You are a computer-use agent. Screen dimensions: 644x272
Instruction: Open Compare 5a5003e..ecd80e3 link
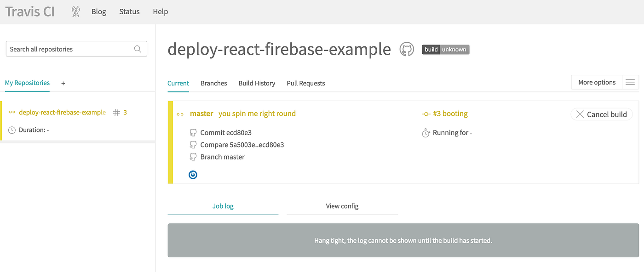click(x=242, y=145)
